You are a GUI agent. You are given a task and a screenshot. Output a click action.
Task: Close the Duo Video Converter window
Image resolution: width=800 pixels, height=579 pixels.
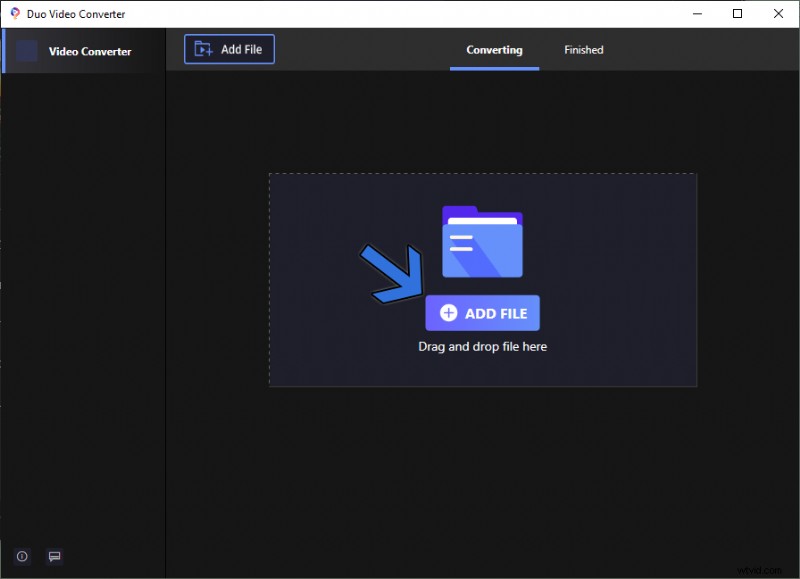click(x=778, y=14)
